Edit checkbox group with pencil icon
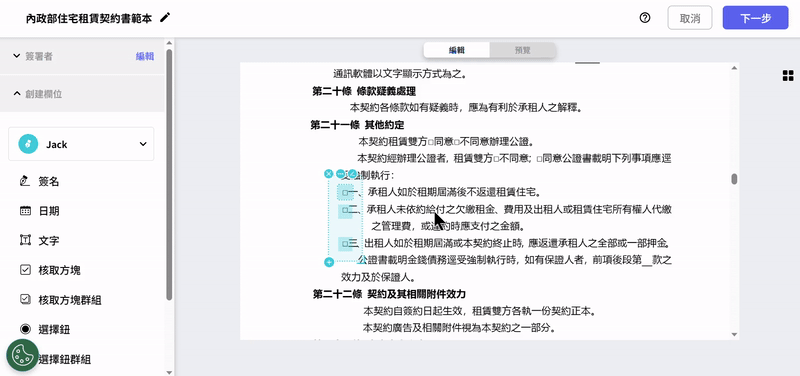This screenshot has width=800, height=376. tap(352, 174)
